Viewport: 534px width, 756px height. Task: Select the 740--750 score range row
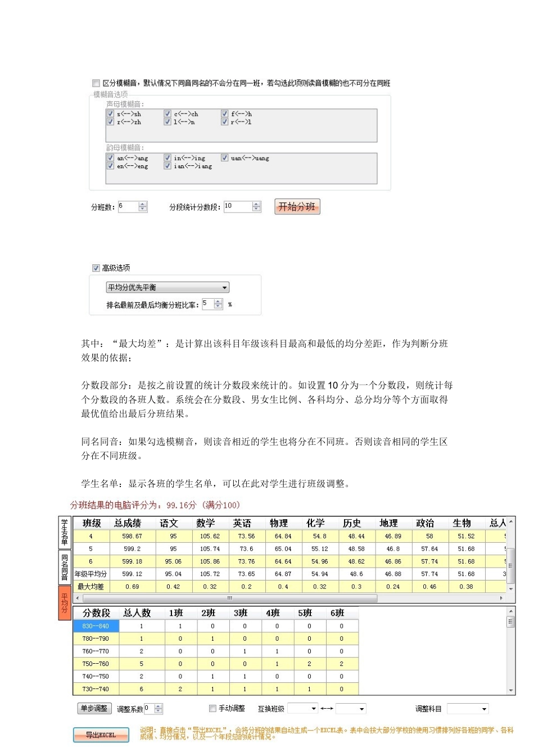click(x=216, y=677)
